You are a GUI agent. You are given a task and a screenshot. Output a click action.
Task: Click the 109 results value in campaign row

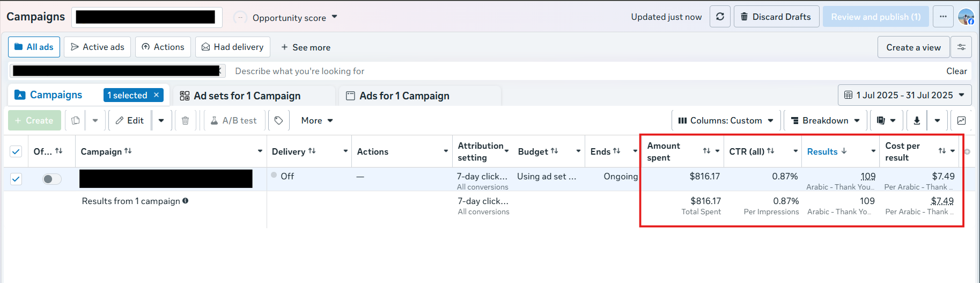868,176
